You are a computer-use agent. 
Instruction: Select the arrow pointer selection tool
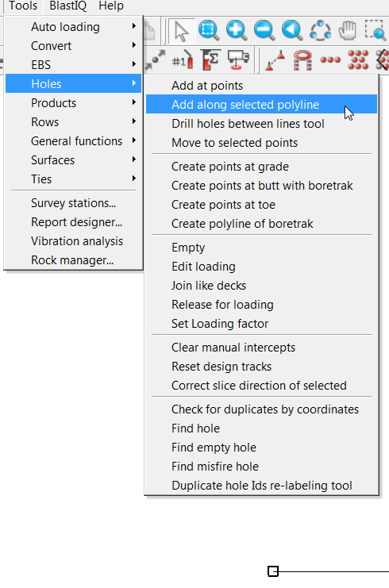(x=182, y=31)
